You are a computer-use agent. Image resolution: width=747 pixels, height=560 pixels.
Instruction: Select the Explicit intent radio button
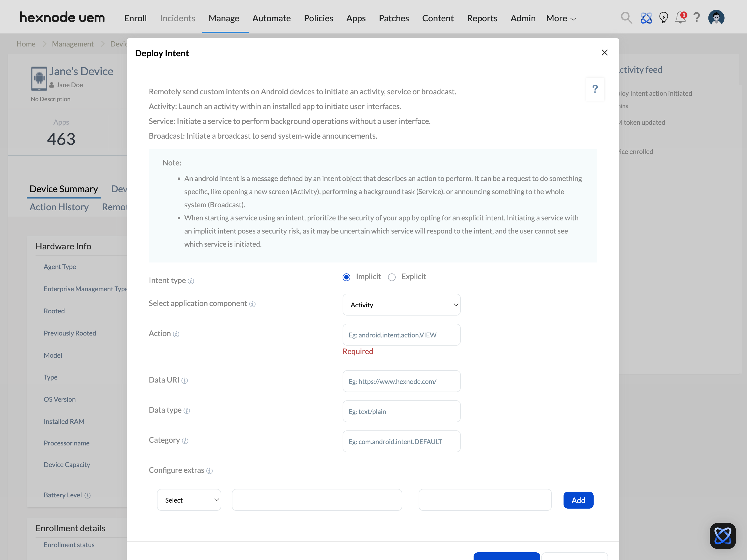[x=392, y=277]
